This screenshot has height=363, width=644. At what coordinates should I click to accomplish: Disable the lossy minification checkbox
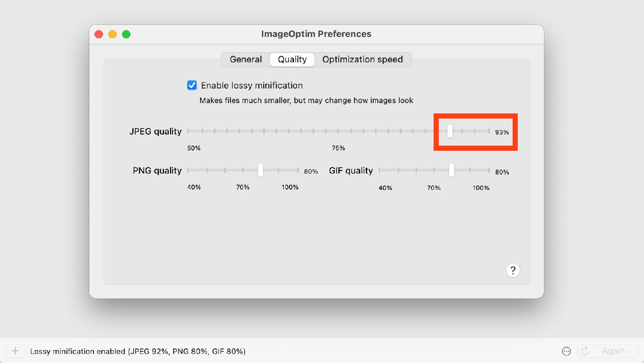192,85
